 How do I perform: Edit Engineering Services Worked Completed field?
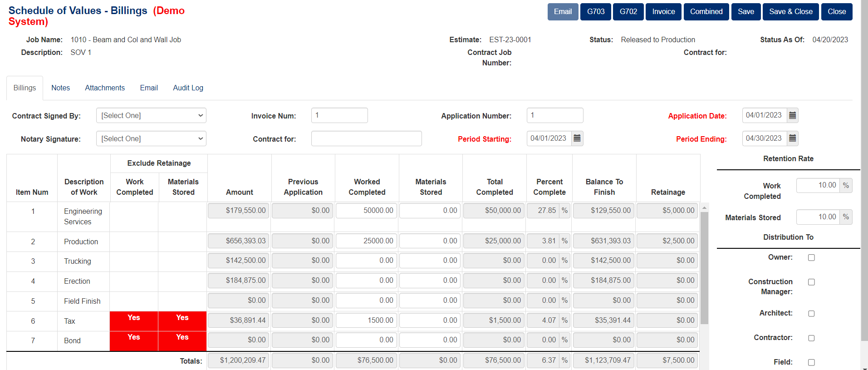click(x=367, y=211)
